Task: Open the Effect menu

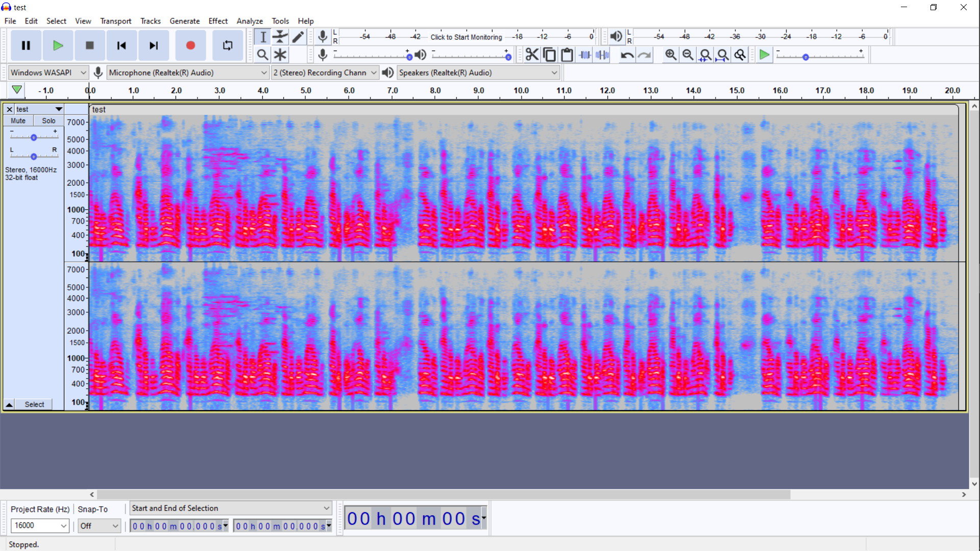Action: coord(218,21)
